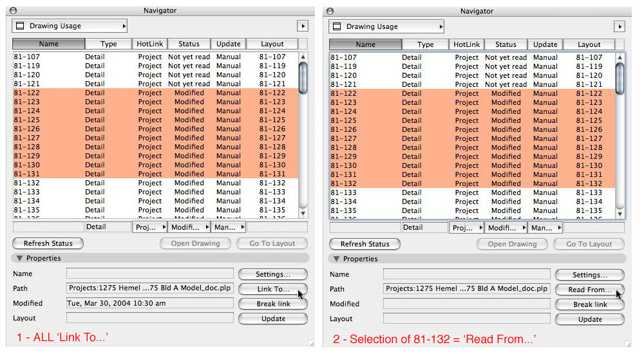Screen dimensions: 644x354
Task: Click flyout arrow button in right Navigator
Action: click(620, 26)
